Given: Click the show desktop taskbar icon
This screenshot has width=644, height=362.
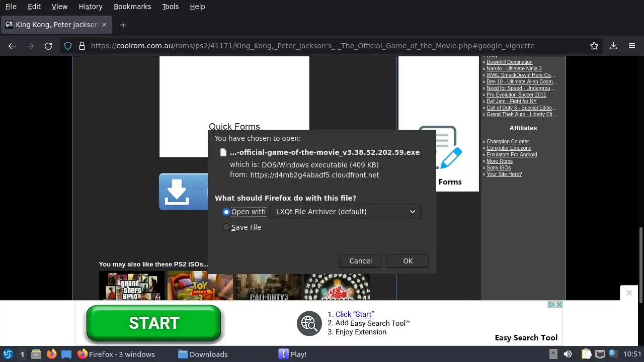Looking at the screenshot, I should [66, 354].
